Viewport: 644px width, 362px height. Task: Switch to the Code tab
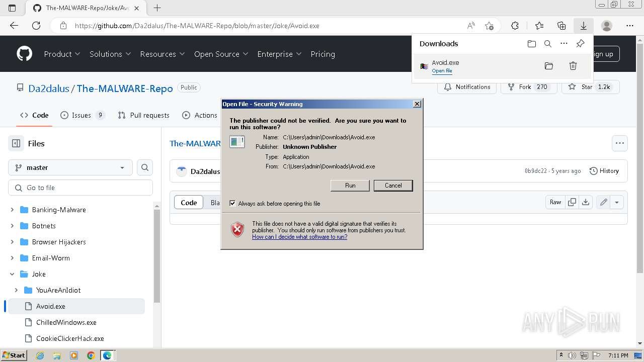34,115
